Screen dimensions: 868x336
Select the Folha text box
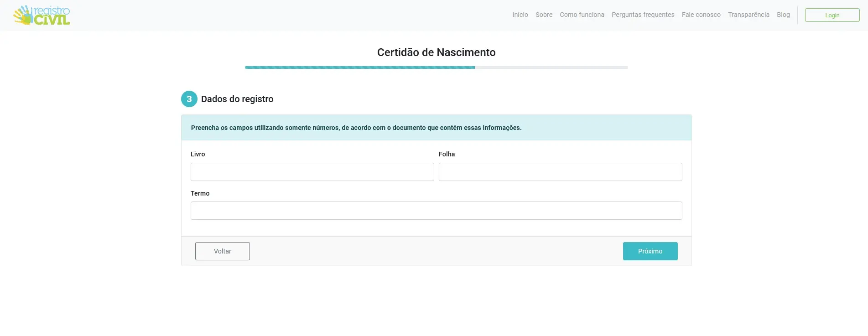pyautogui.click(x=560, y=172)
